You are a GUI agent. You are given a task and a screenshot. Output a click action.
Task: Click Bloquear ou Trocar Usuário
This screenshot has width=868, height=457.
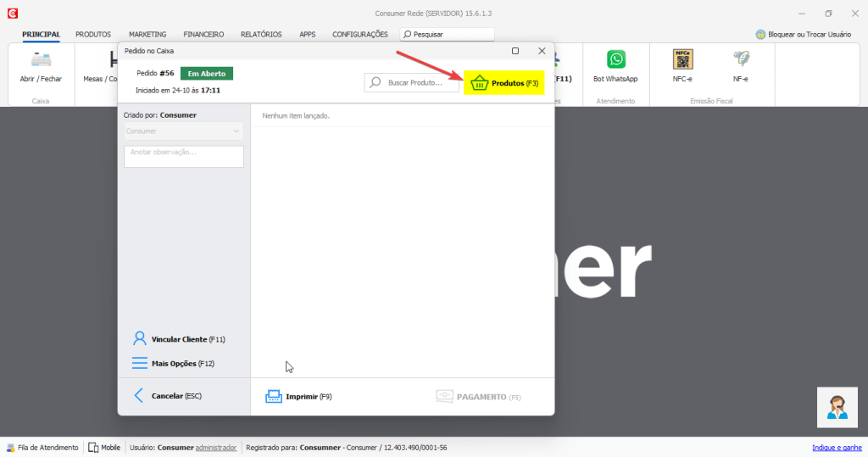(x=809, y=35)
